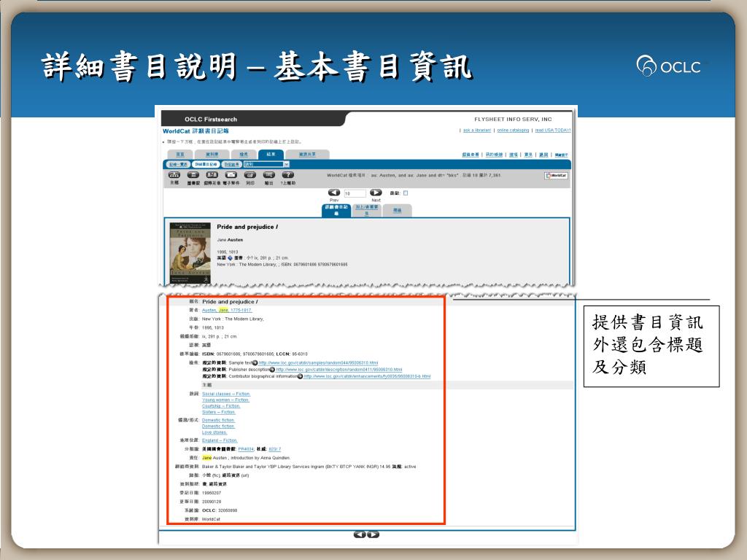Viewport: 747px width, 560px height.
Task: Open the 館際共享 resource sharing tab
Action: tap(307, 155)
